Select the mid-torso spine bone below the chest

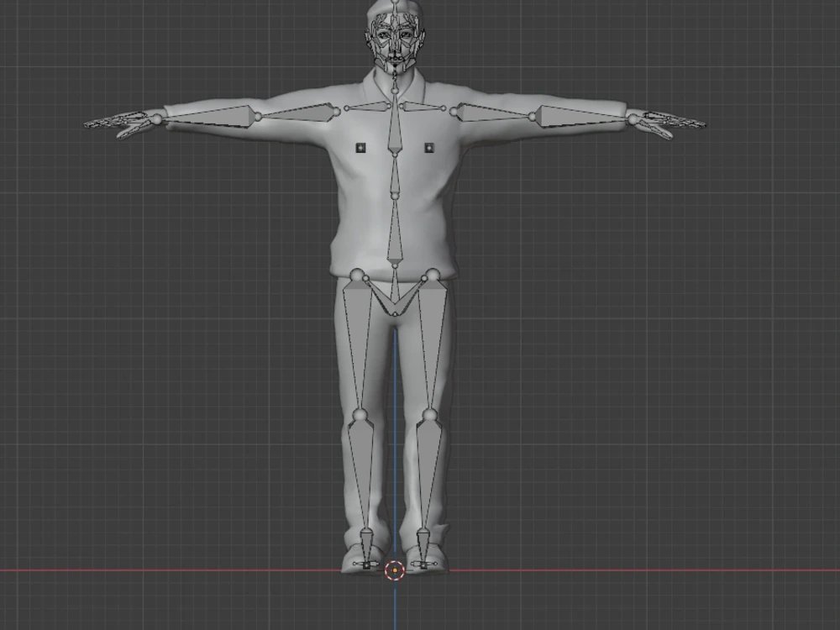point(395,176)
